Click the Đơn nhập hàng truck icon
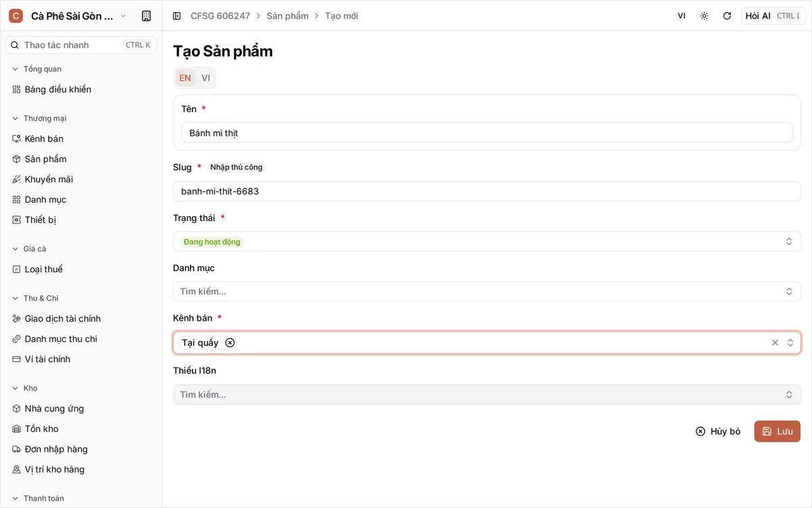This screenshot has width=812, height=508. click(17, 449)
